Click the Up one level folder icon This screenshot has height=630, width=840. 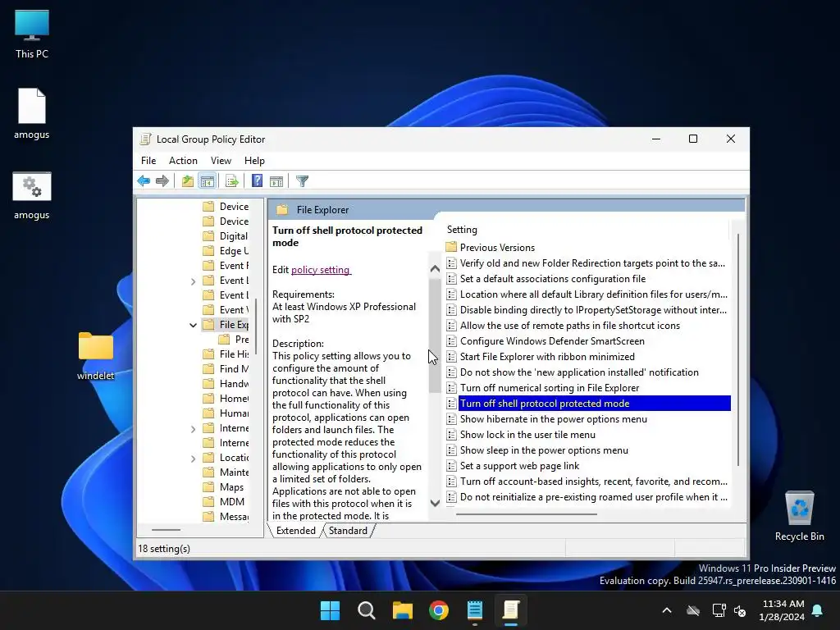point(188,181)
